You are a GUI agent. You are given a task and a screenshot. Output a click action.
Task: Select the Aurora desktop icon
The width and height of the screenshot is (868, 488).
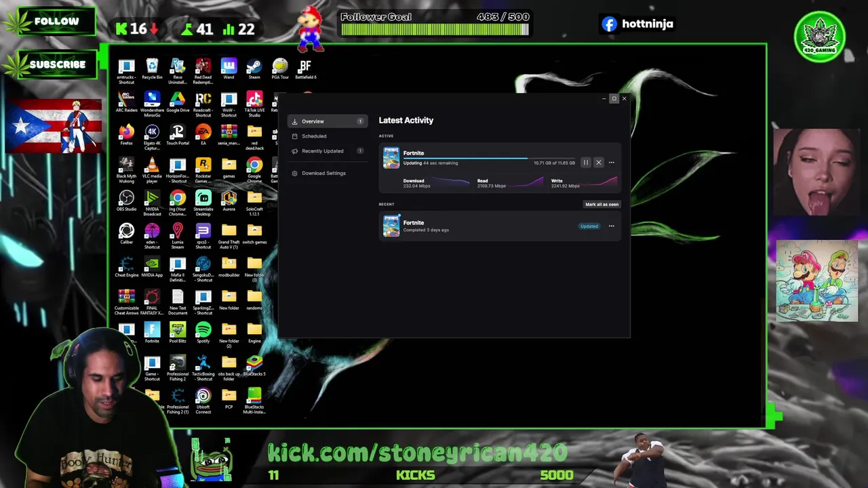(x=229, y=201)
